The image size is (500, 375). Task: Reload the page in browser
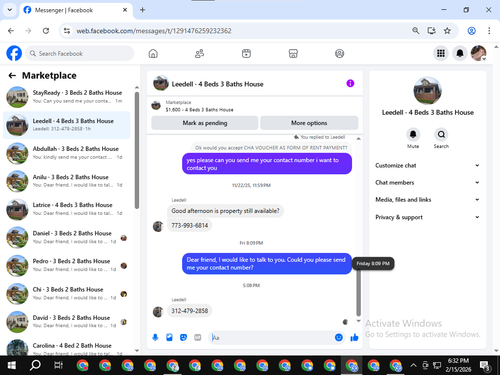[x=46, y=31]
